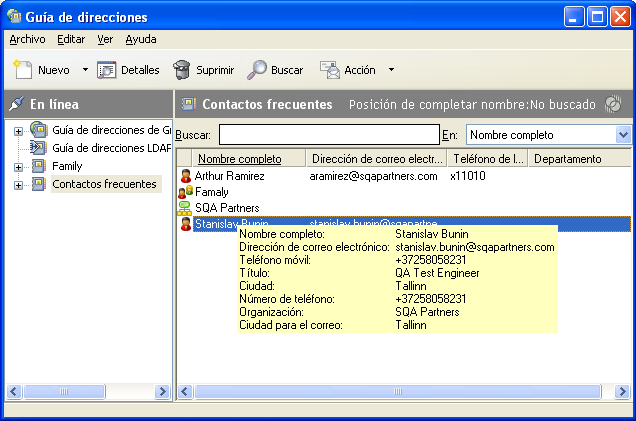Select the Family tree label
This screenshot has width=636, height=421.
[x=67, y=166]
